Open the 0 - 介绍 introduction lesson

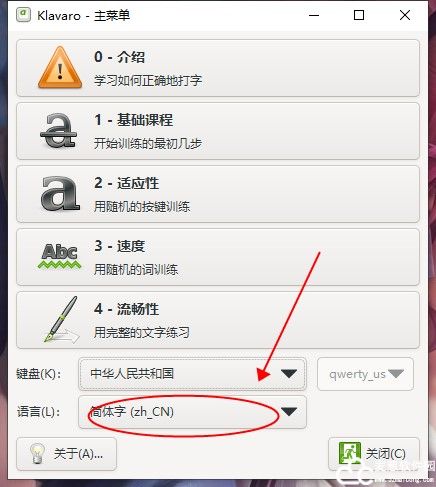(x=218, y=68)
